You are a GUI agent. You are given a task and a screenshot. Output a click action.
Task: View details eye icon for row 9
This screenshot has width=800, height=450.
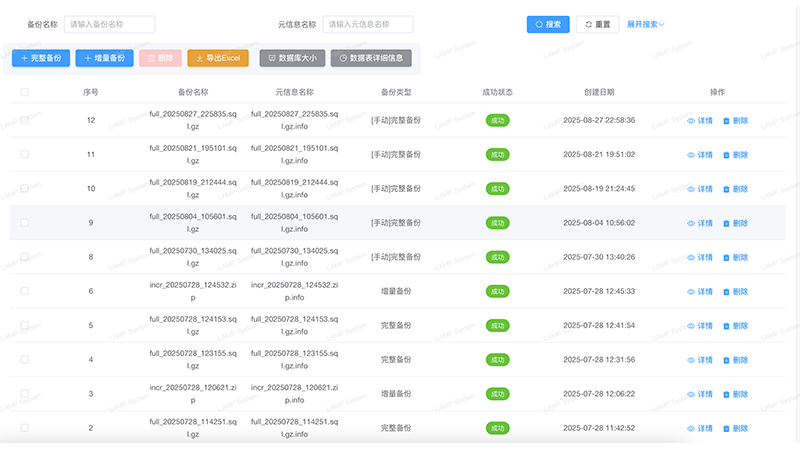click(691, 223)
